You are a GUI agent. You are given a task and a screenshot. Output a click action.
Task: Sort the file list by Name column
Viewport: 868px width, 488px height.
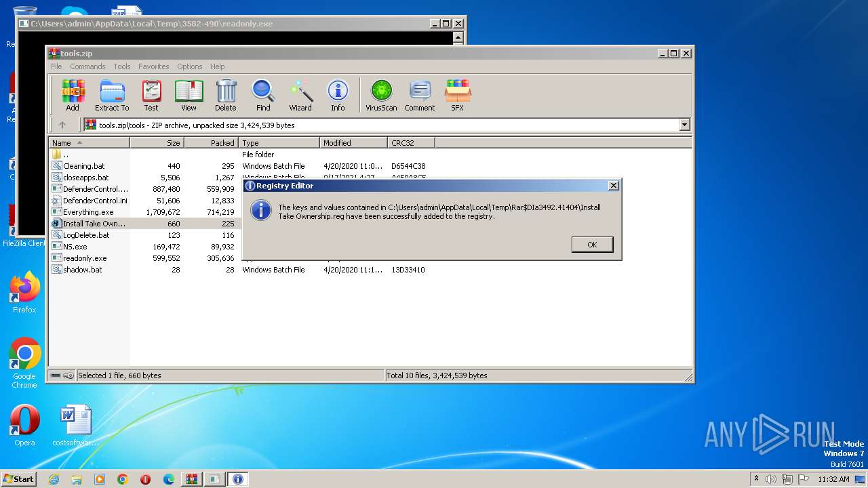pos(89,143)
